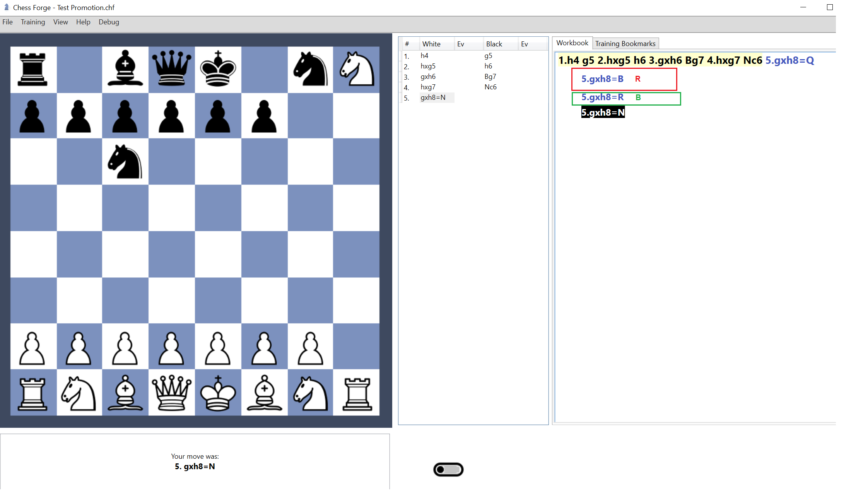Select the red-boxed 5.gxh8=B variation
The width and height of the screenshot is (868, 492).
602,79
